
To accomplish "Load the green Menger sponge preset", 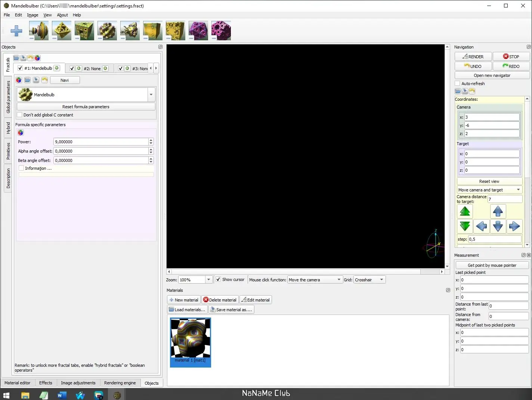I will (x=84, y=31).
